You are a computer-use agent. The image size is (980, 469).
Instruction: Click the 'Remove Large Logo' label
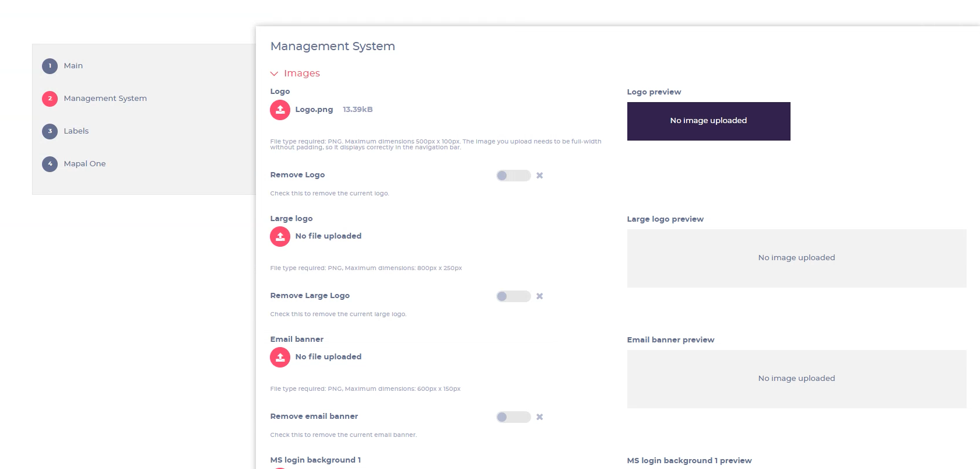pos(310,296)
